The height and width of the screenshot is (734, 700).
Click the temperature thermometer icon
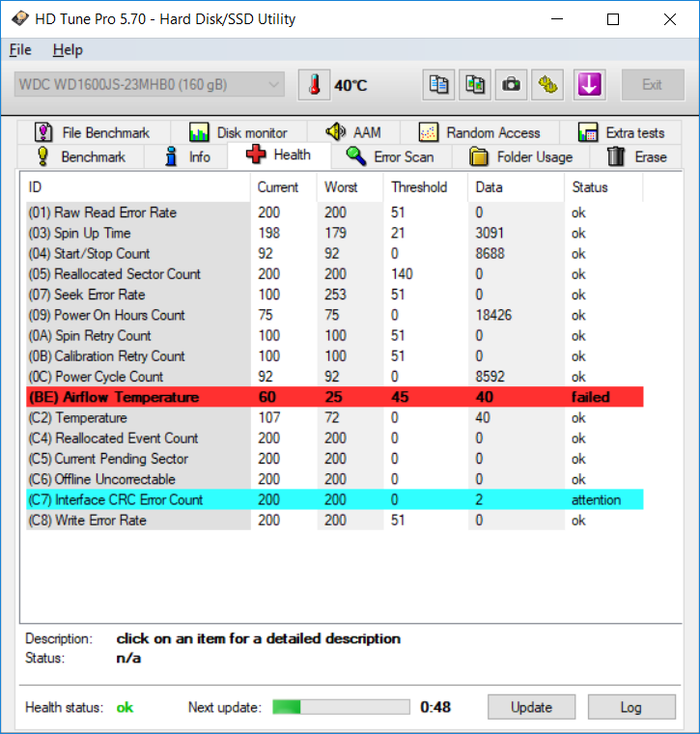coord(315,85)
